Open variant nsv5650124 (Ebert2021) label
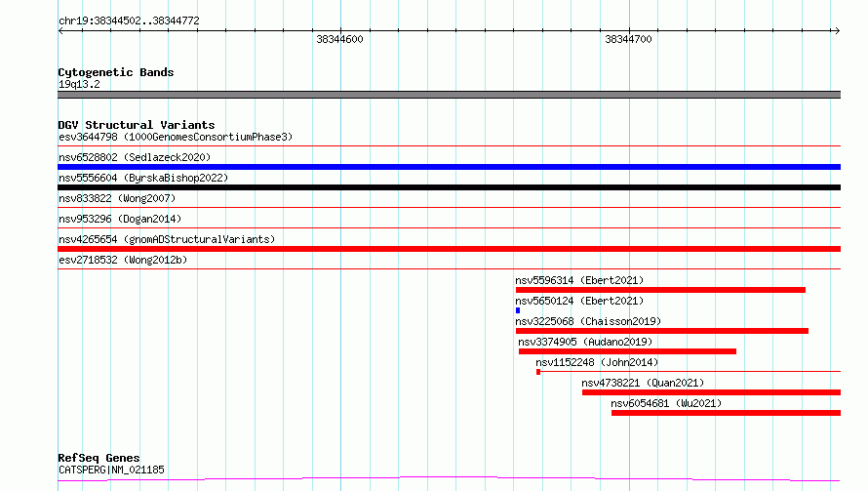The width and height of the screenshot is (868, 491). point(579,301)
